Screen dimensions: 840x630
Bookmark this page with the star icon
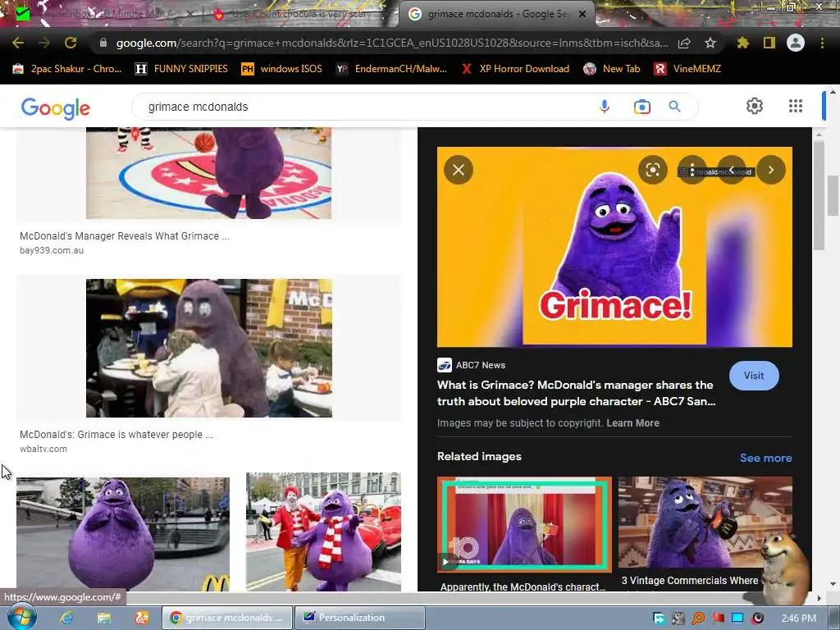[710, 43]
